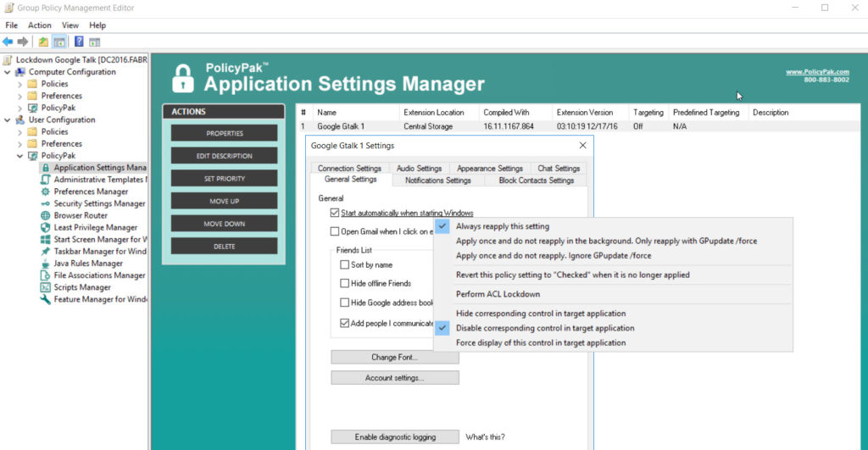
Task: Select File Associations Manager icon
Action: pos(46,275)
